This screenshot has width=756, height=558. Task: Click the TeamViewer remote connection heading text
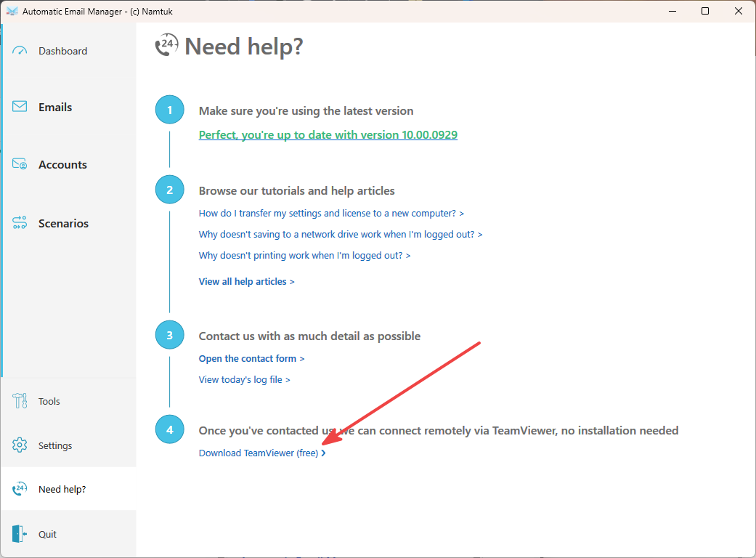439,431
